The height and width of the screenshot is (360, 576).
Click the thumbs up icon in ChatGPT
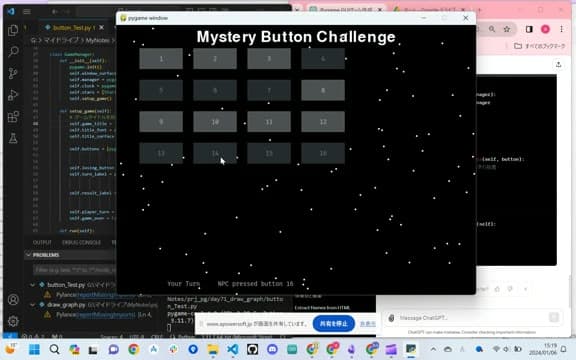(x=497, y=289)
